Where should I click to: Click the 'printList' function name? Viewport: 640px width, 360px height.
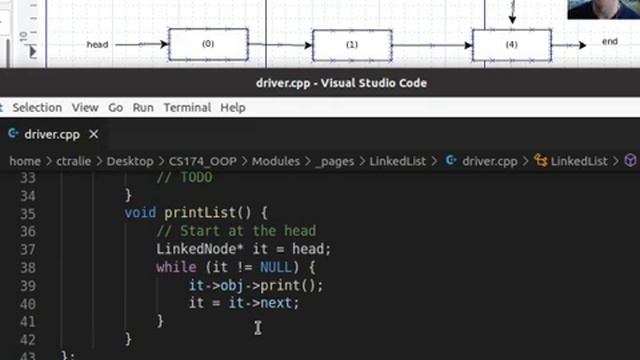click(200, 213)
